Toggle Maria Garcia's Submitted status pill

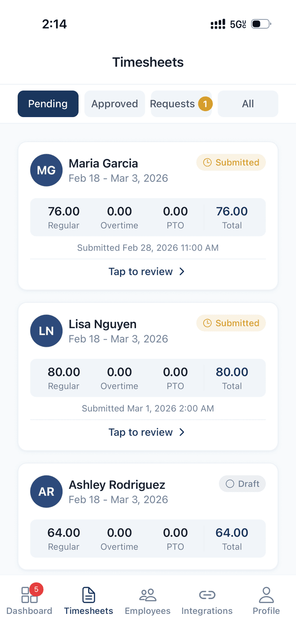click(x=231, y=162)
